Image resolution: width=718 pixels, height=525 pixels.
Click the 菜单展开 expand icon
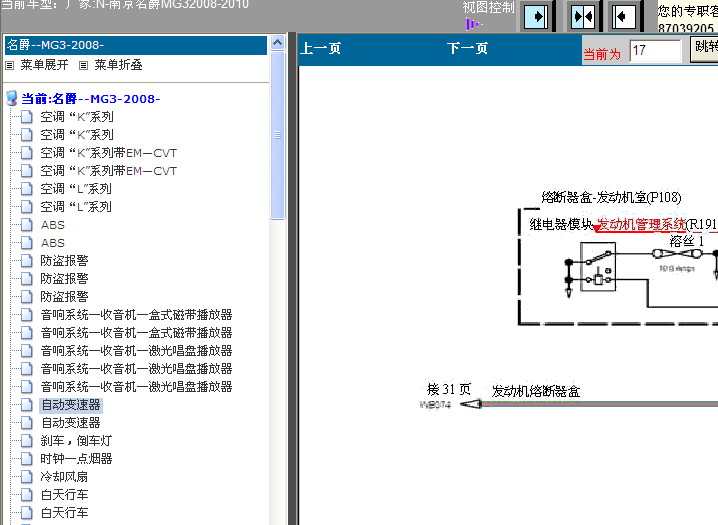pyautogui.click(x=9, y=65)
